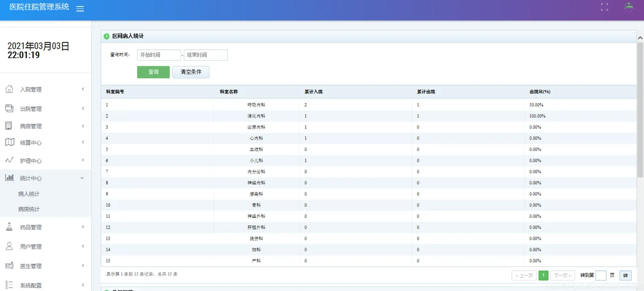Click the bar-chart icon for 统计中心
This screenshot has height=291, width=644.
(x=9, y=177)
